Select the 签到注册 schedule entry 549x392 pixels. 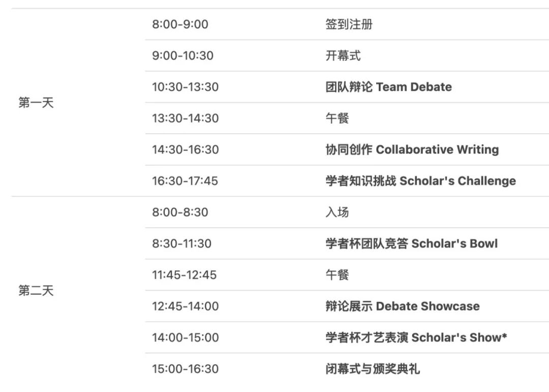tap(349, 24)
